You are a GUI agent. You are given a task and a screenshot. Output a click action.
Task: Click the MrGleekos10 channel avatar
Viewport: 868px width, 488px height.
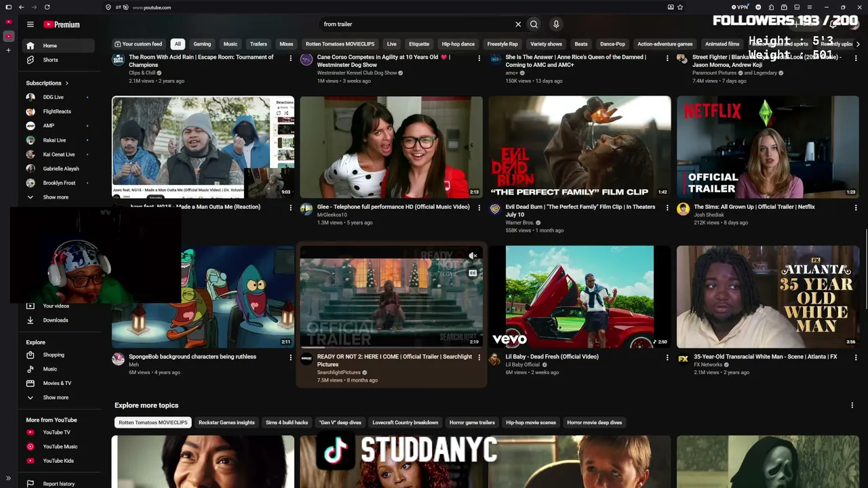tap(307, 209)
